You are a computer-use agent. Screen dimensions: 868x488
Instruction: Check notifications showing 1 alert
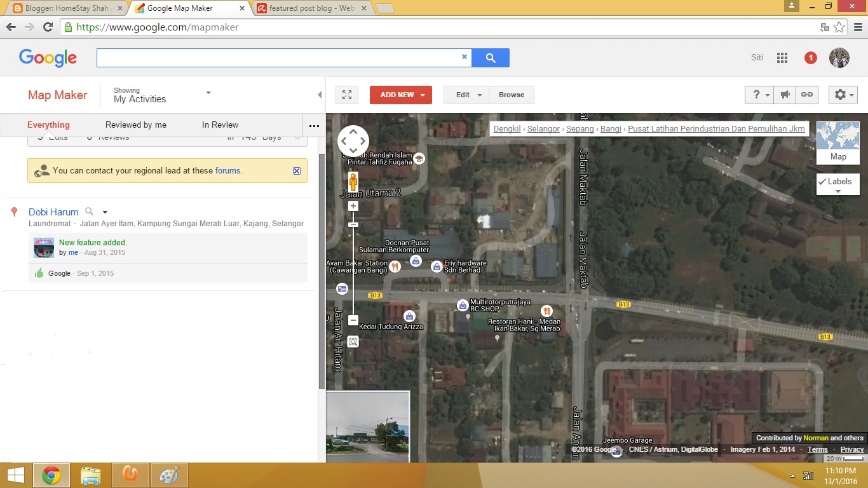[810, 57]
